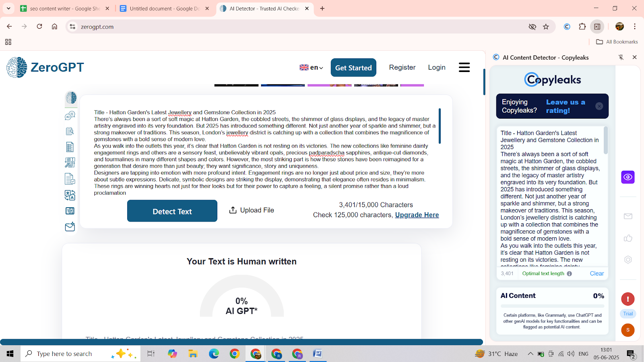
Task: Go back to the previous page
Action: 9,27
